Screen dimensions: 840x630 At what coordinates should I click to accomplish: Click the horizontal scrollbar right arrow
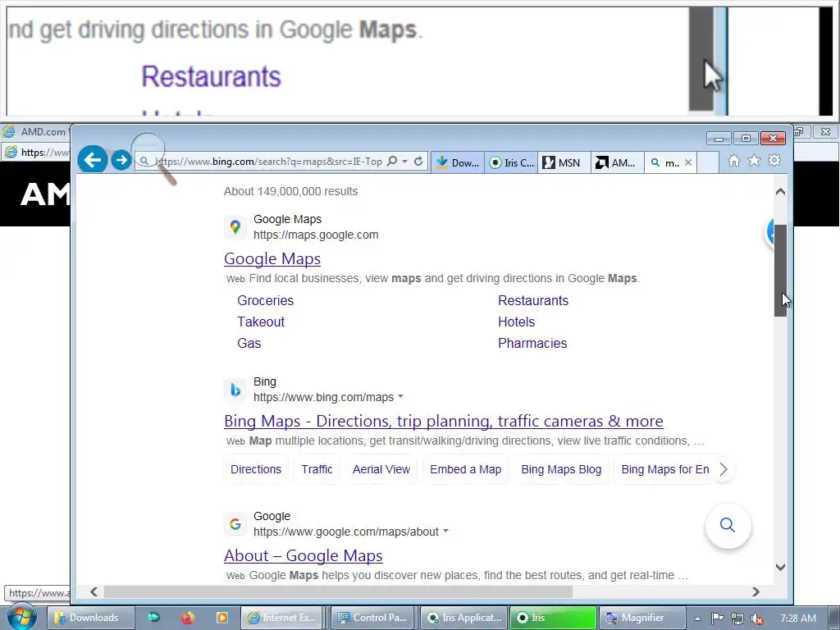tap(756, 592)
